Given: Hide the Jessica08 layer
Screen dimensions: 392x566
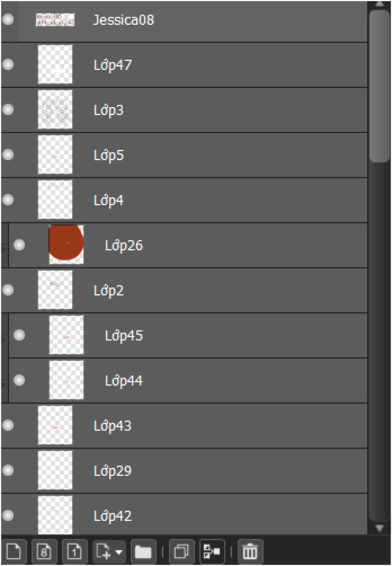Looking at the screenshot, I should (x=8, y=20).
